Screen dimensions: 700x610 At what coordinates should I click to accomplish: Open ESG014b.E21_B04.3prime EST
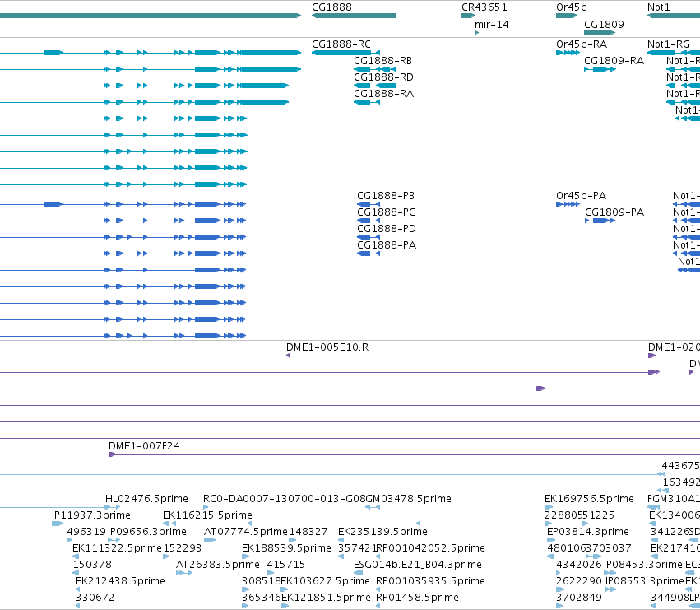tap(417, 565)
